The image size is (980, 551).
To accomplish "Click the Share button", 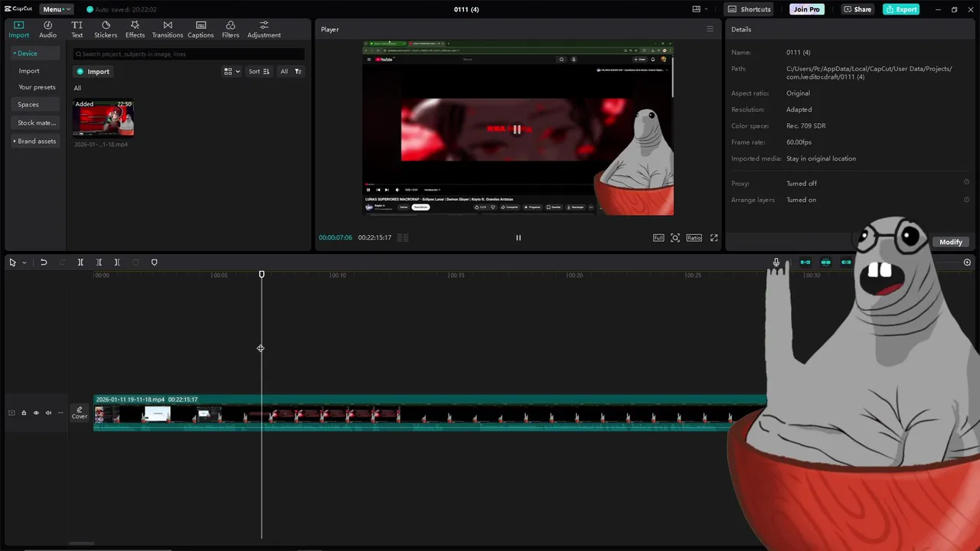I will pos(857,9).
